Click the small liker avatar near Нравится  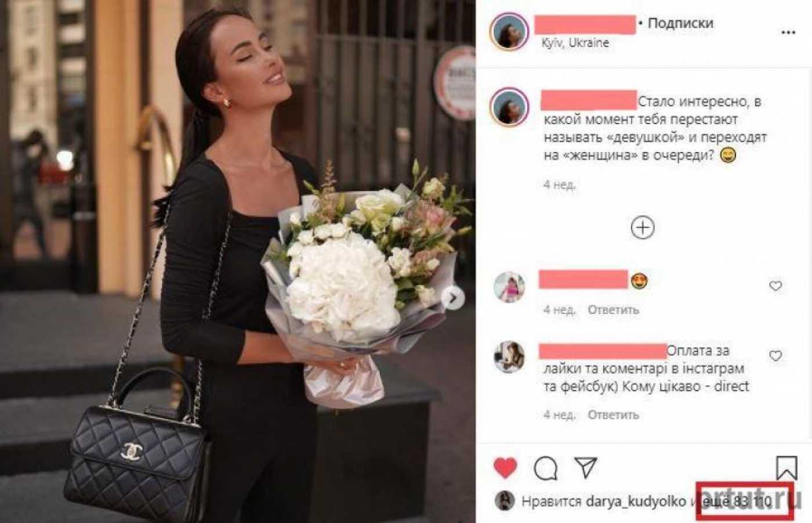[505, 501]
